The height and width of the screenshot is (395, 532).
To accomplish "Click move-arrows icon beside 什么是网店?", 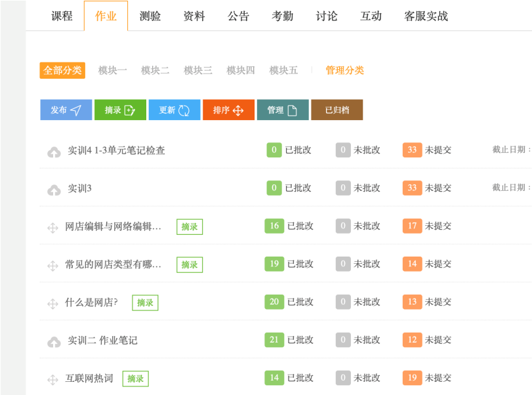I will pos(52,303).
